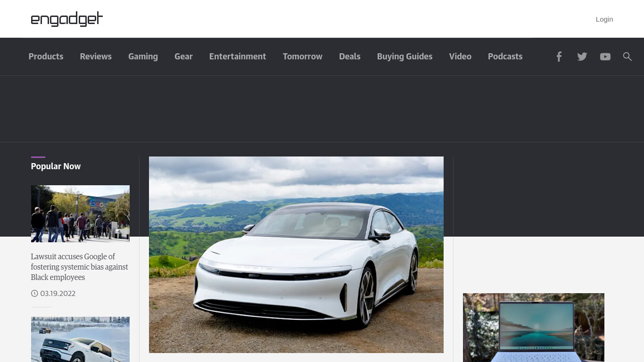Select the Gear nav item
The height and width of the screenshot is (362, 644).
coord(183,57)
